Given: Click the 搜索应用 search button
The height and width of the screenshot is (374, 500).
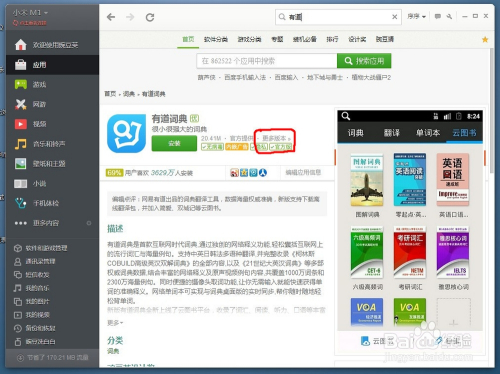Looking at the screenshot, I should click(364, 61).
